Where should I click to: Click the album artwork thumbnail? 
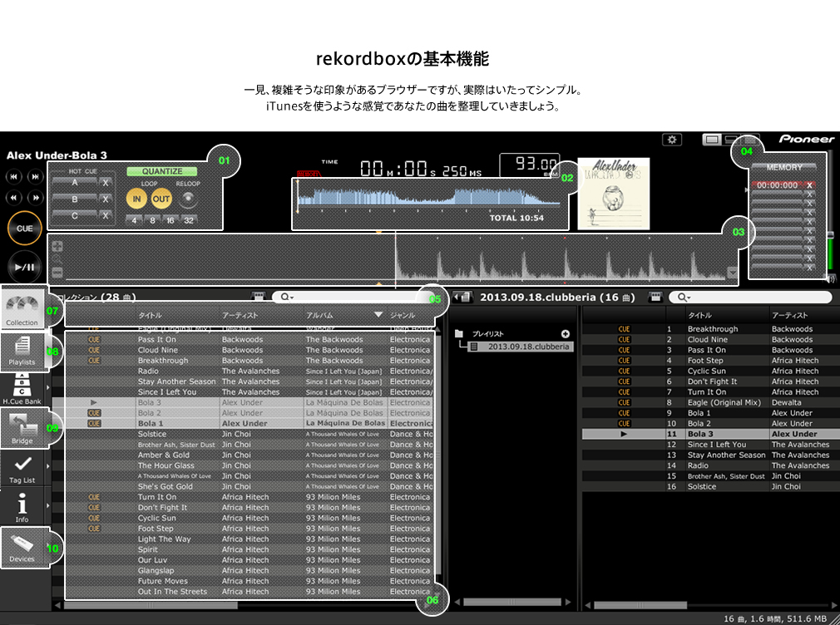pyautogui.click(x=614, y=194)
